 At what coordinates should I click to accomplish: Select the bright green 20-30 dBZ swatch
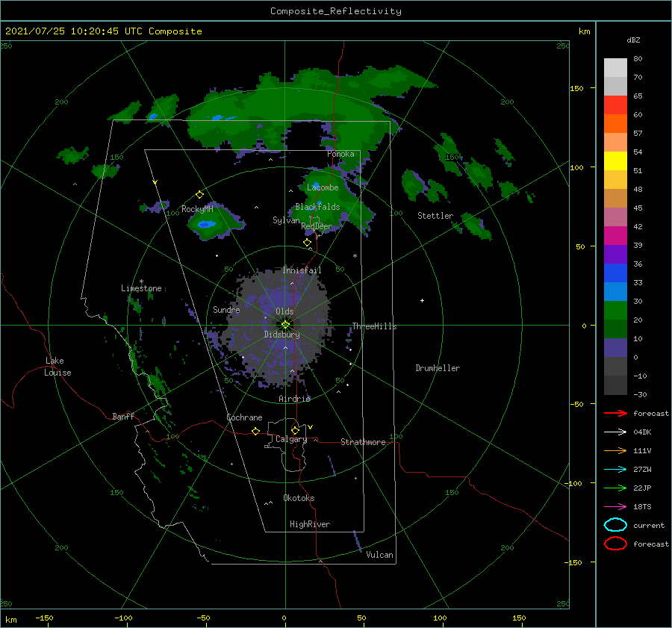click(x=615, y=311)
